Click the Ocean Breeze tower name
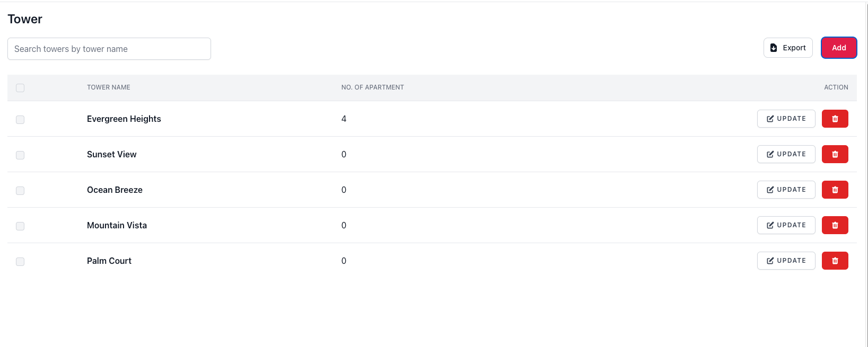Screen dimensions: 868x347 [115, 190]
